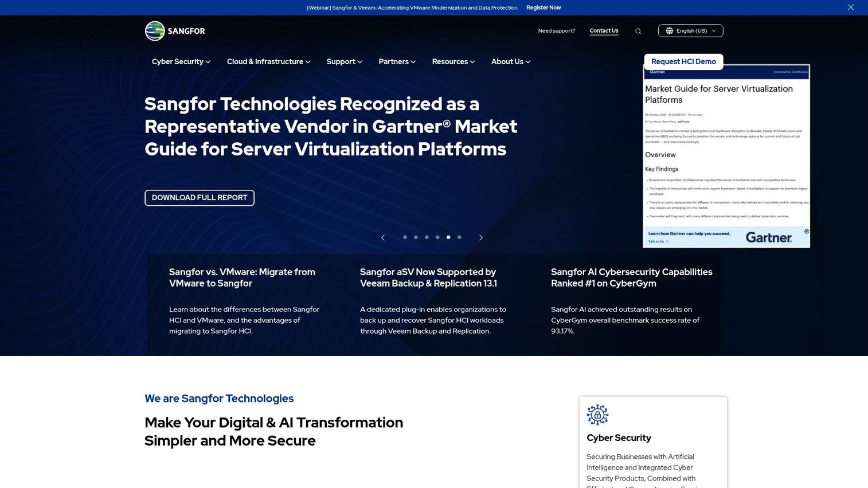Click the Cyber Security card title

(619, 438)
